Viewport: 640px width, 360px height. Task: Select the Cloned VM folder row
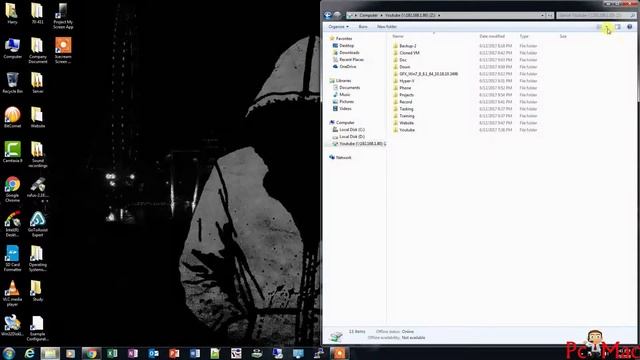tap(465, 53)
